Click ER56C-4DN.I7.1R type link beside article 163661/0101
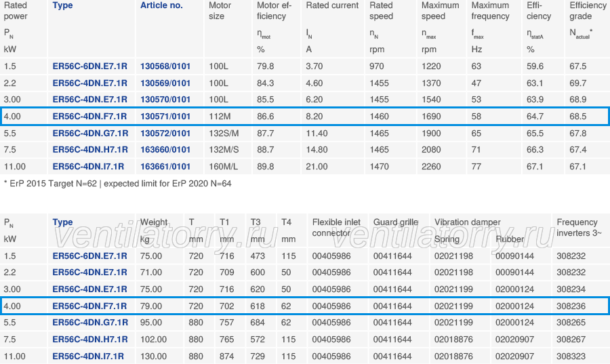The image size is (610, 364). tap(88, 167)
